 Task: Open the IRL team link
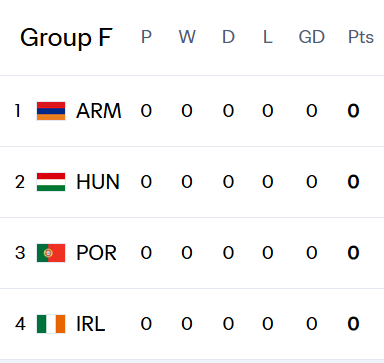click(91, 324)
